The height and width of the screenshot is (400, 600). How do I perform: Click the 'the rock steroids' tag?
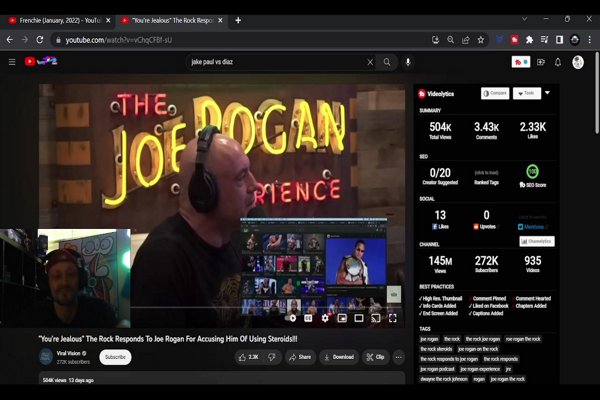tap(436, 349)
